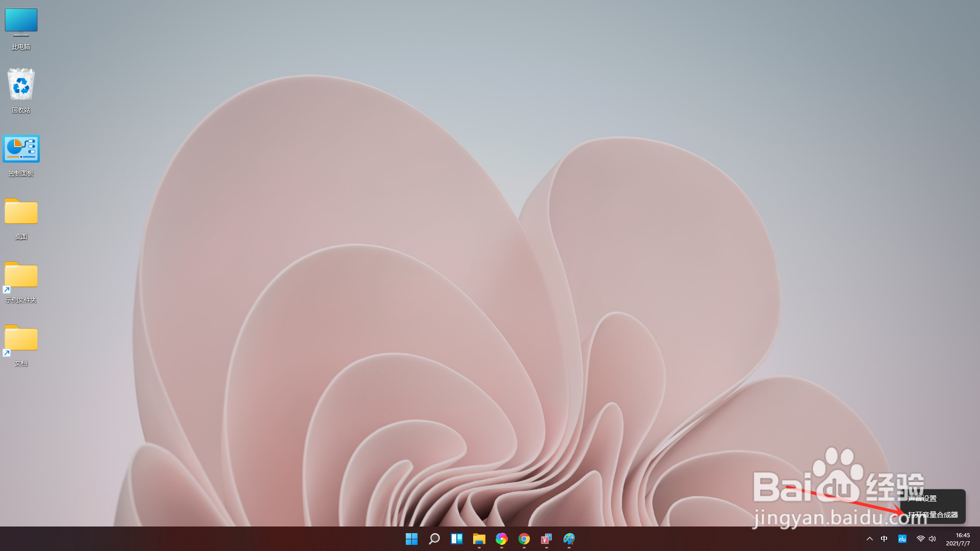The image size is (980, 551).
Task: Open taskbar Search
Action: 434,539
